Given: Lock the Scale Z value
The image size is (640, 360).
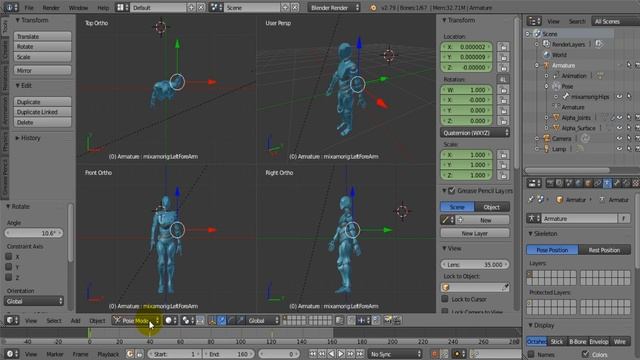Looking at the screenshot, I should pos(503,175).
